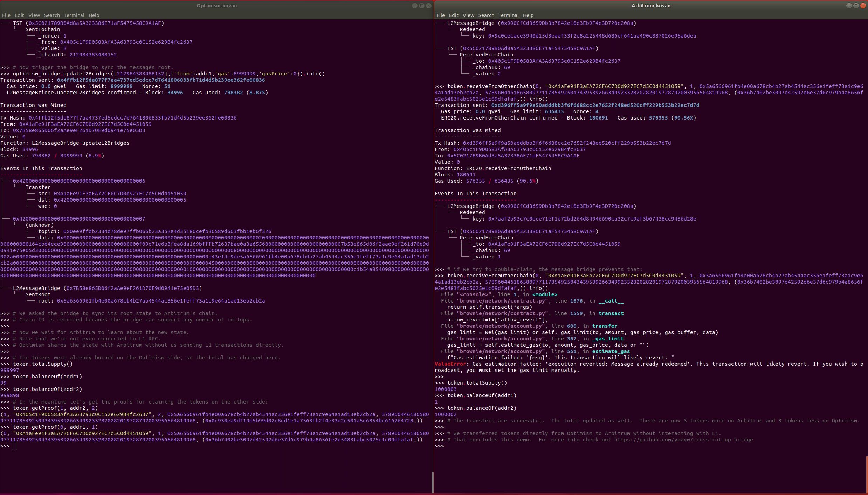Viewport: 868px width, 495px height.
Task: Open Terminal menu in Optimism-kovan window
Action: [74, 15]
